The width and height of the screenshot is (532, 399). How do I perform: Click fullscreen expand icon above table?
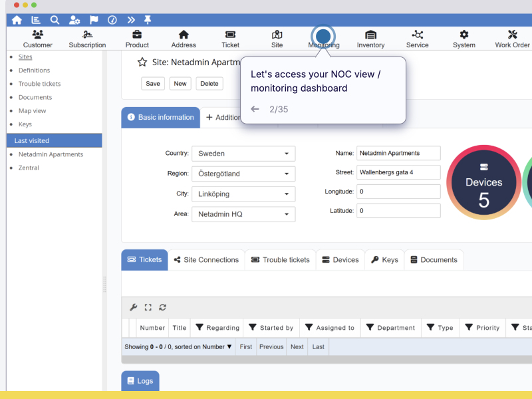tap(148, 307)
